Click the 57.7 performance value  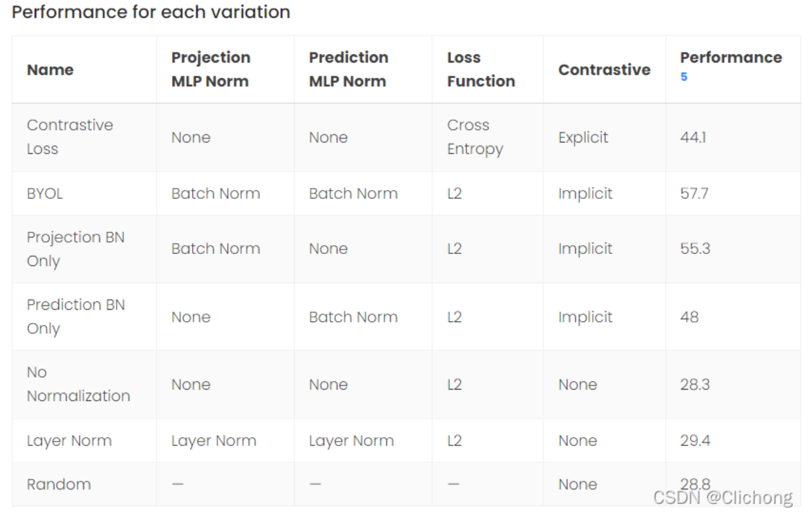click(694, 193)
